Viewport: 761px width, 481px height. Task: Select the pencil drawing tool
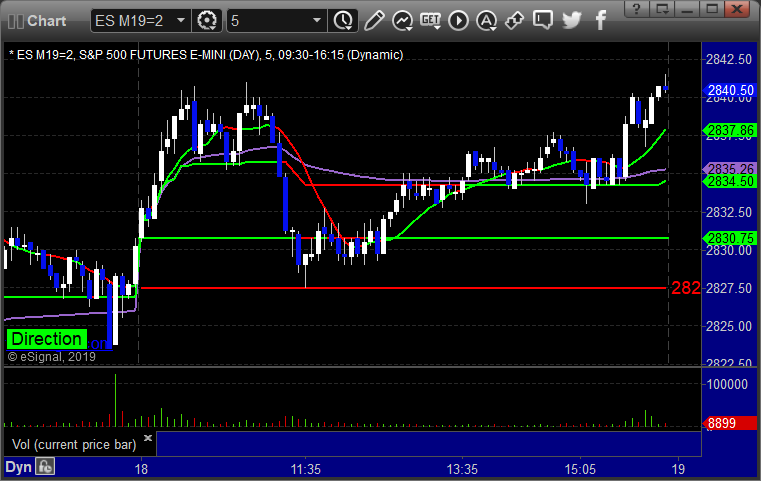[374, 21]
